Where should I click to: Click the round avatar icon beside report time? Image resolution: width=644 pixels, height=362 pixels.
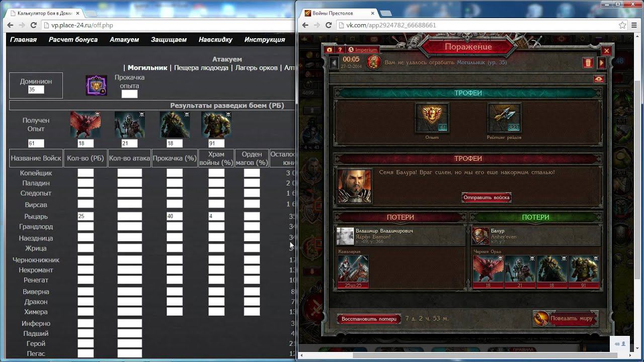click(374, 62)
